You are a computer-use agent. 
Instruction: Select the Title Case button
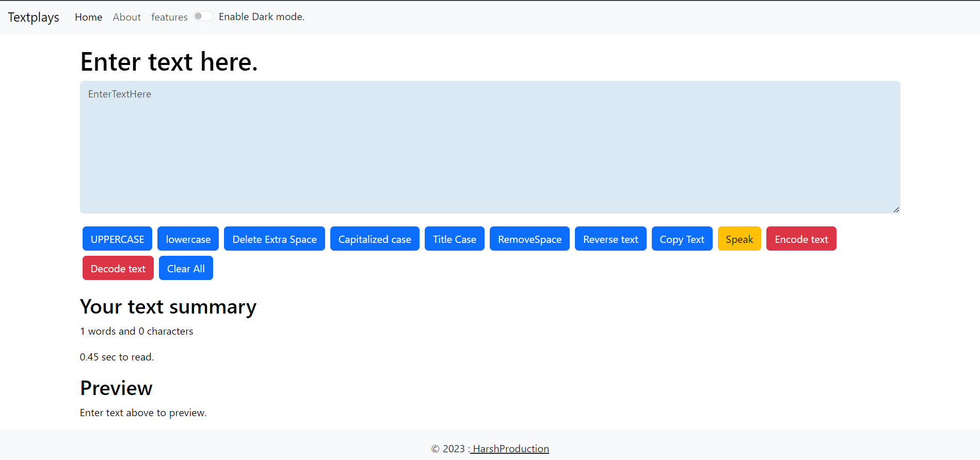click(x=454, y=239)
